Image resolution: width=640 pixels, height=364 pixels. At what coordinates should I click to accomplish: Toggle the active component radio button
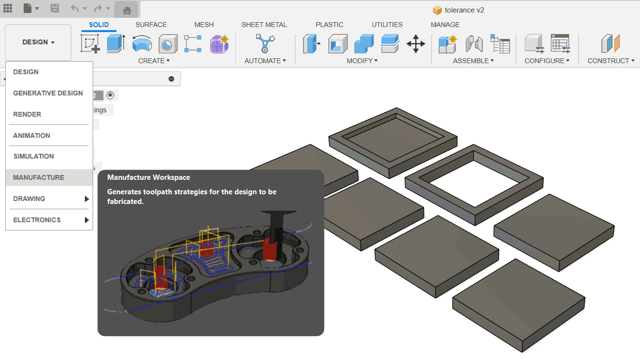(110, 95)
